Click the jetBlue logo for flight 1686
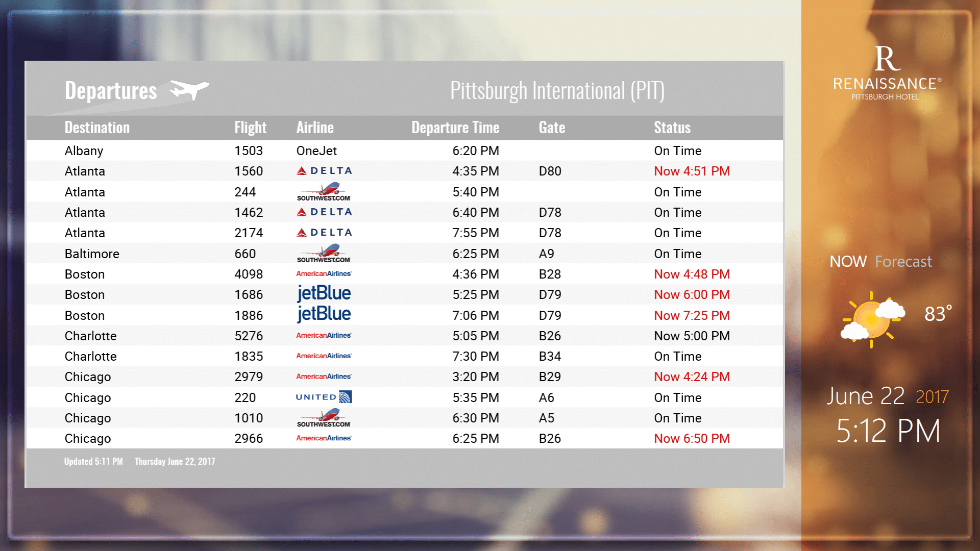The height and width of the screenshot is (551, 980). (324, 294)
